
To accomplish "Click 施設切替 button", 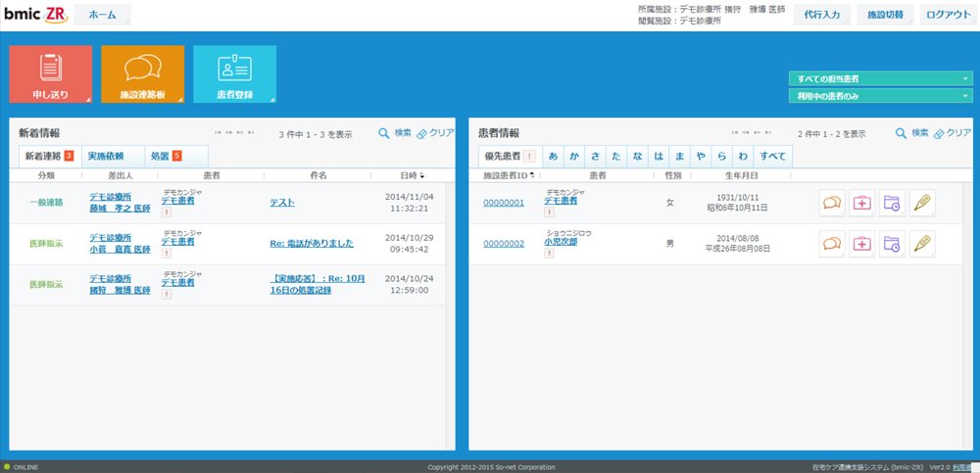I will [885, 15].
